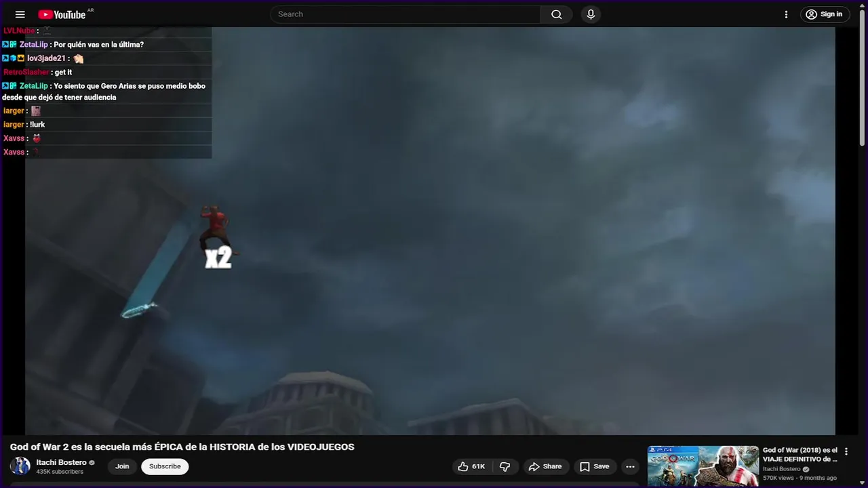Click the lov3jade21 chat username
This screenshot has height=488, width=868.
(x=46, y=58)
